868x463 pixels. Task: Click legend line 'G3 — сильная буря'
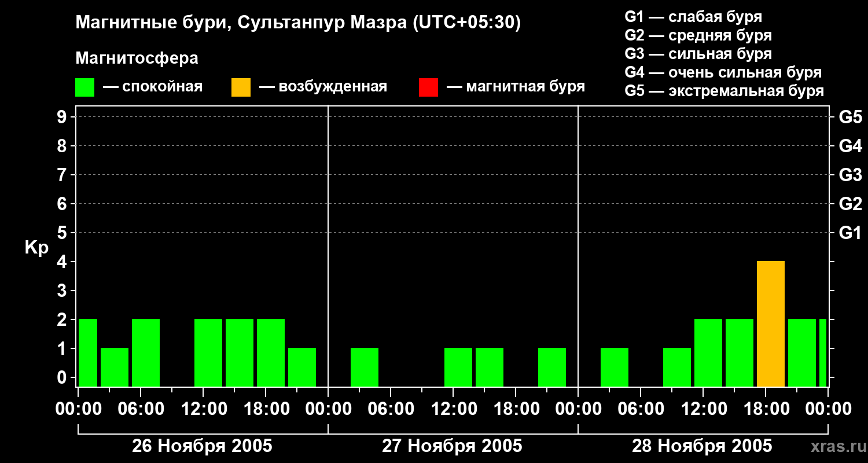pyautogui.click(x=698, y=54)
